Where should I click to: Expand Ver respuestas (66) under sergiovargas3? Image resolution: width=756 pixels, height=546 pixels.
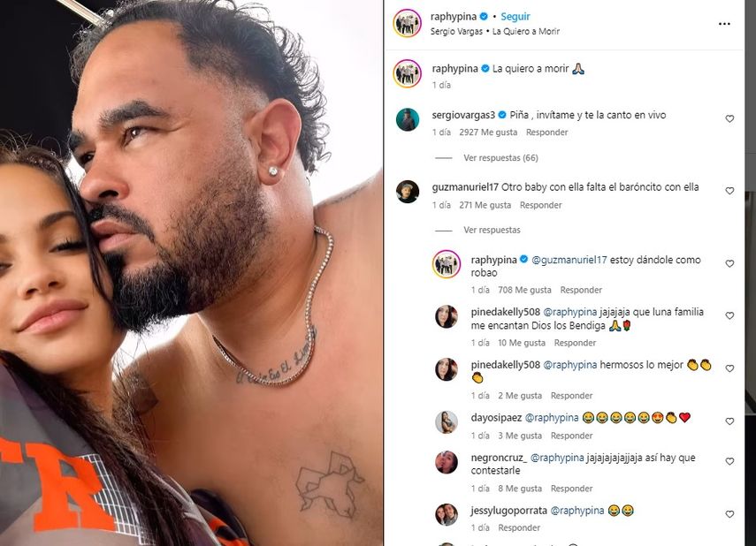[500, 157]
